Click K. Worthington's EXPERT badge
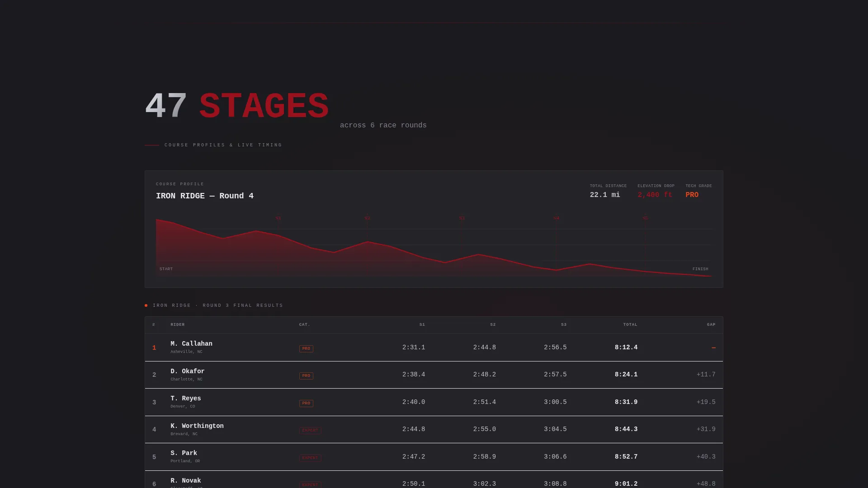868x488 pixels. point(310,431)
